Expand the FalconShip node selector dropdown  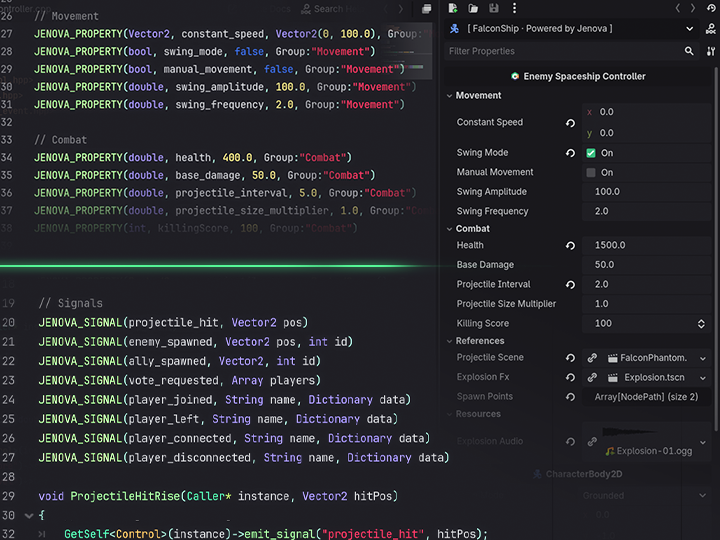pyautogui.click(x=689, y=28)
